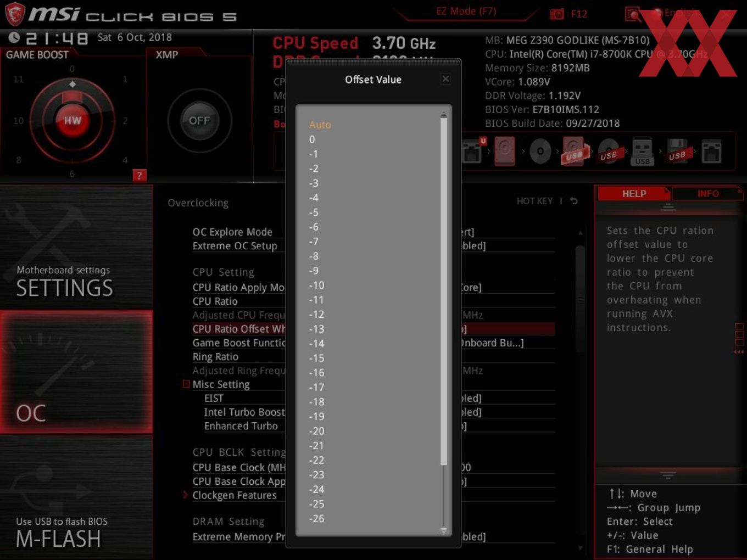Open the M-FLASH section
The height and width of the screenshot is (560, 747).
pos(76,497)
